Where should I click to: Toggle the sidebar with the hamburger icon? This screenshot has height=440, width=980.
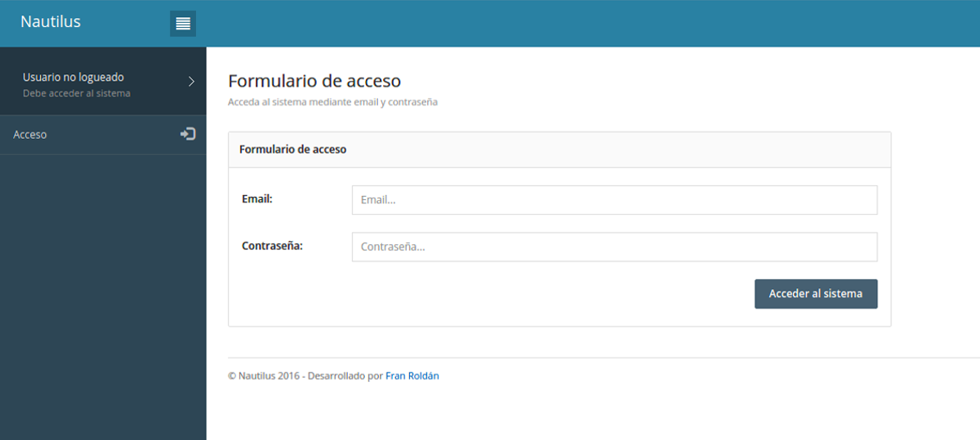pyautogui.click(x=183, y=24)
